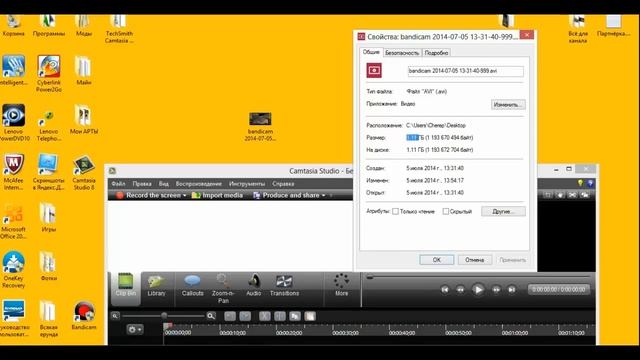Step backward in the preview player
Screen dimensions: 640x360
click(460, 289)
